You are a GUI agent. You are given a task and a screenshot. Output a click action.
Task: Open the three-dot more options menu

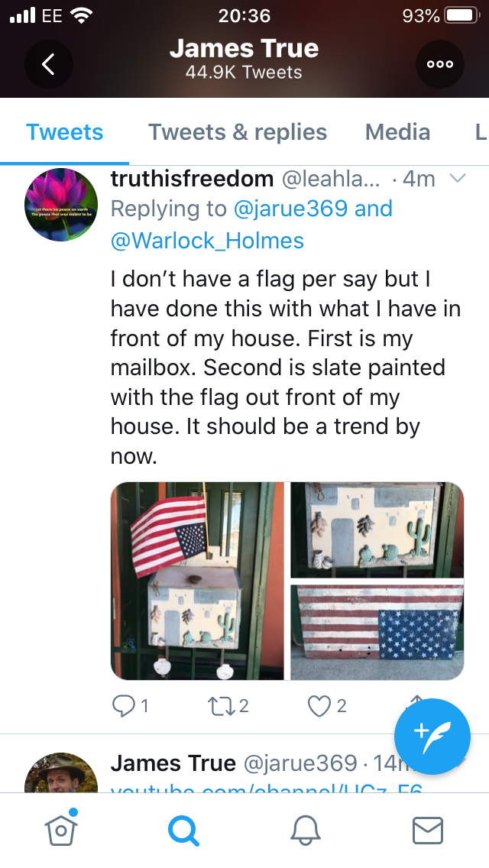440,64
